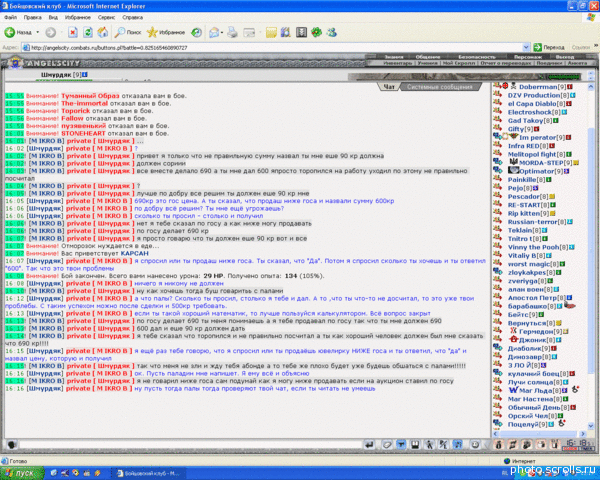Image resolution: width=600 pixels, height=480 pixels.
Task: Open the Вид menu
Action: click(x=53, y=17)
